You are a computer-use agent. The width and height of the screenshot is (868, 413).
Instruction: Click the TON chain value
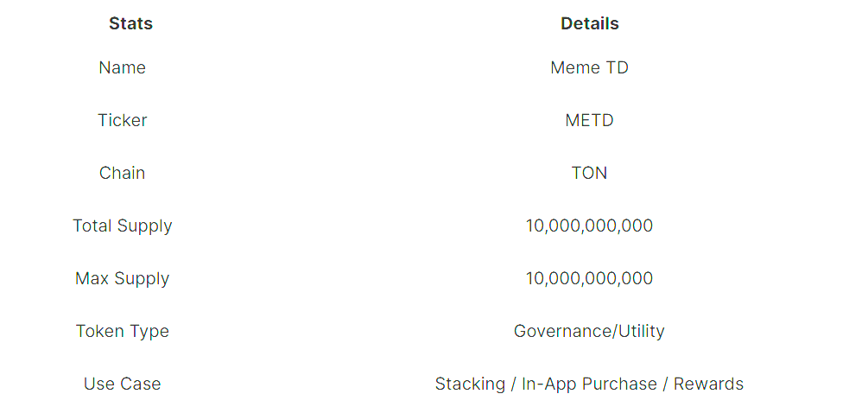click(x=590, y=173)
